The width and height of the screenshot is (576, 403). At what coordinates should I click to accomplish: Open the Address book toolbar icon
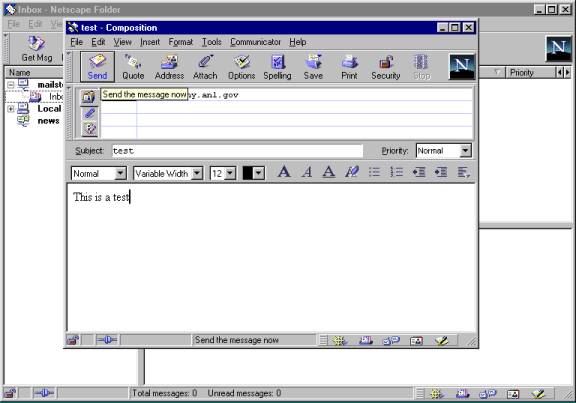(169, 67)
